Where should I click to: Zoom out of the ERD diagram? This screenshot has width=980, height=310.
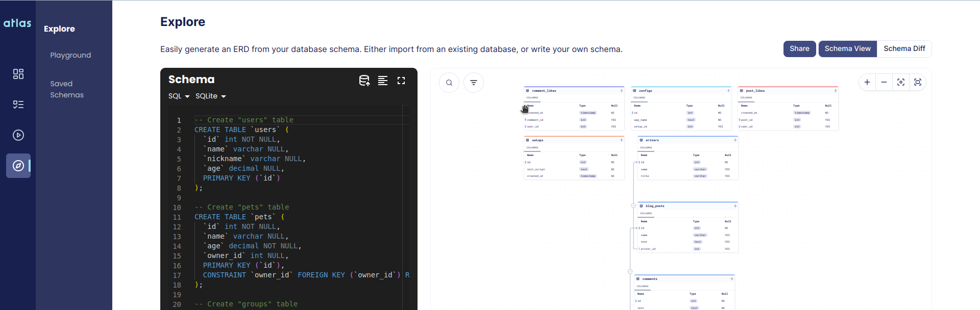pyautogui.click(x=884, y=82)
